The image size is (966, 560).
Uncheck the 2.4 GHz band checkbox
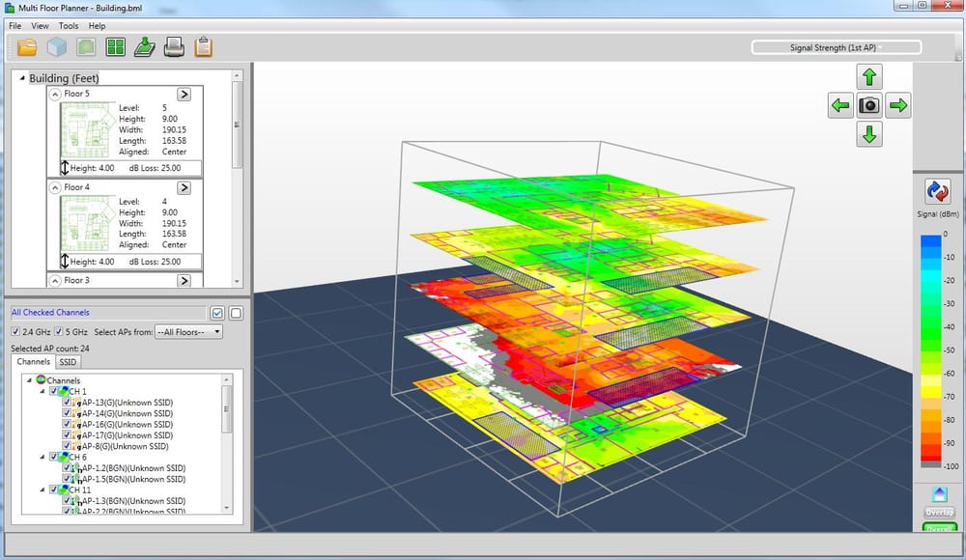17,332
